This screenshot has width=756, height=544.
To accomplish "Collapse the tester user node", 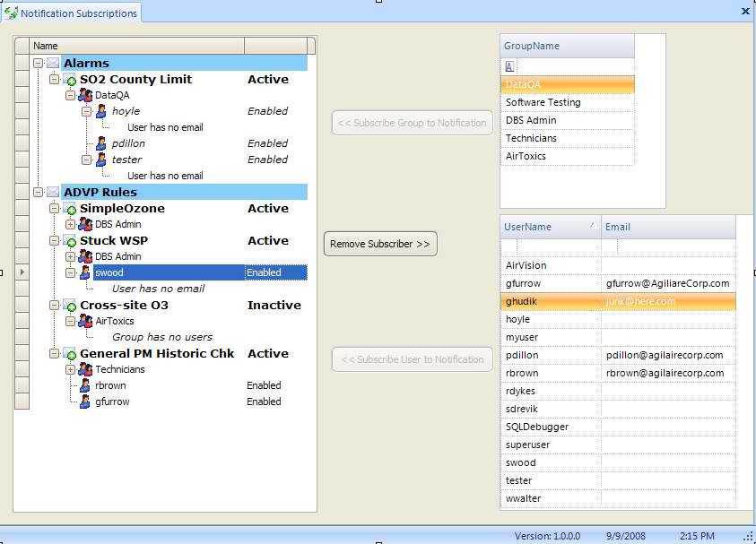I will point(87,160).
